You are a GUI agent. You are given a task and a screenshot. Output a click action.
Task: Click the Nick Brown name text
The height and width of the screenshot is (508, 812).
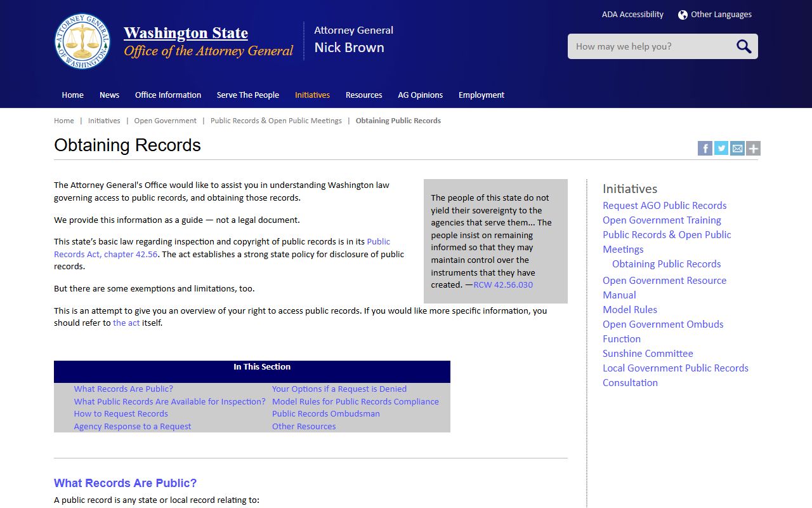point(349,48)
